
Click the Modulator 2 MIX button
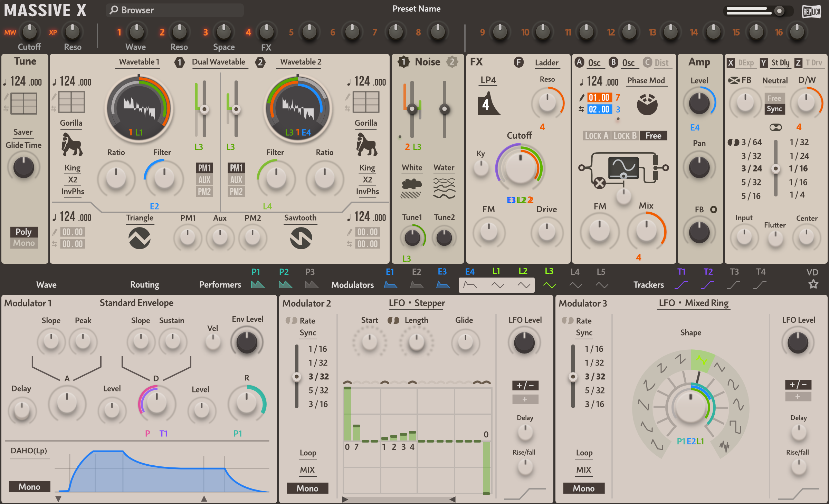pos(307,470)
